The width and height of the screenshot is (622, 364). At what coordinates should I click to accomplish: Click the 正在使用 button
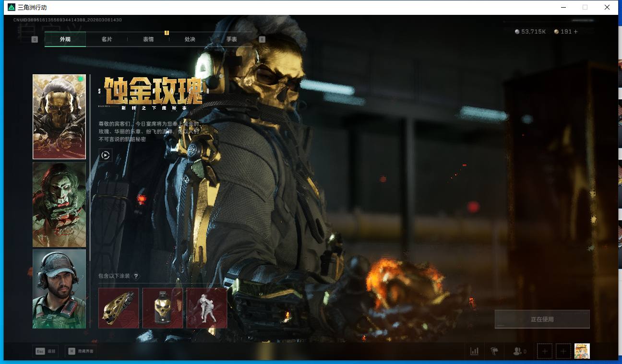coord(542,319)
